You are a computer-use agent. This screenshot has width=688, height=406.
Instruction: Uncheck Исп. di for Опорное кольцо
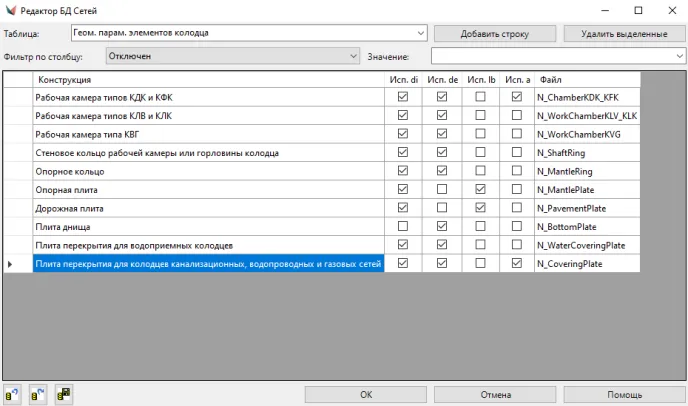point(403,171)
